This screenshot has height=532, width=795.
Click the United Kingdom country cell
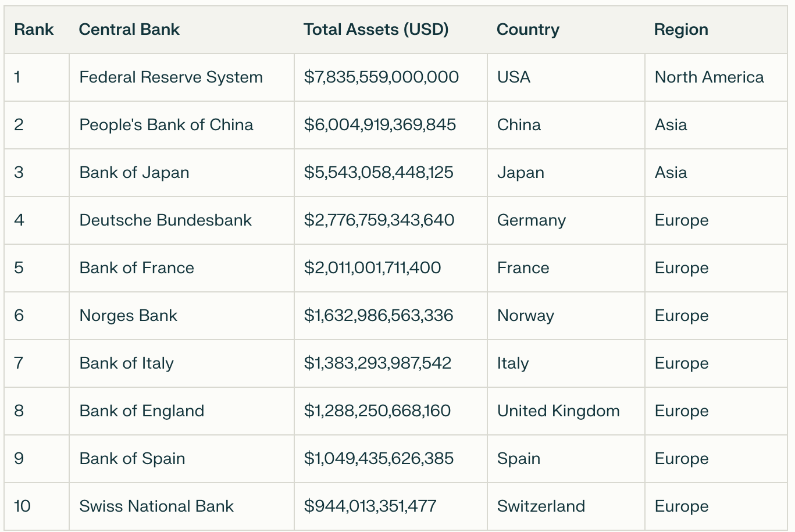(x=558, y=411)
